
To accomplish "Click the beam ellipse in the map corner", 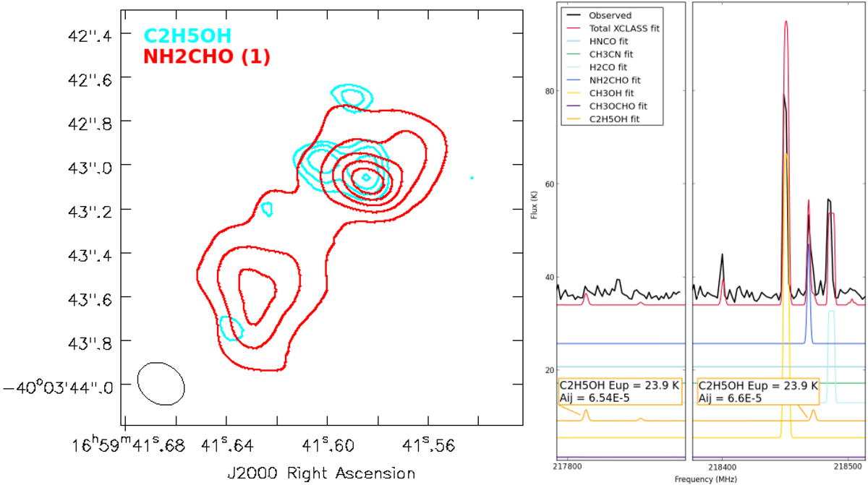I will click(161, 382).
